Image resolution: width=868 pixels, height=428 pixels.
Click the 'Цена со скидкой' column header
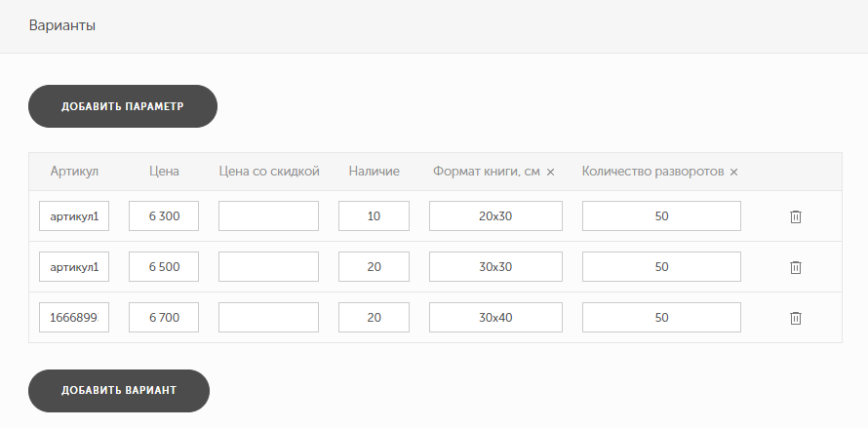(x=269, y=172)
